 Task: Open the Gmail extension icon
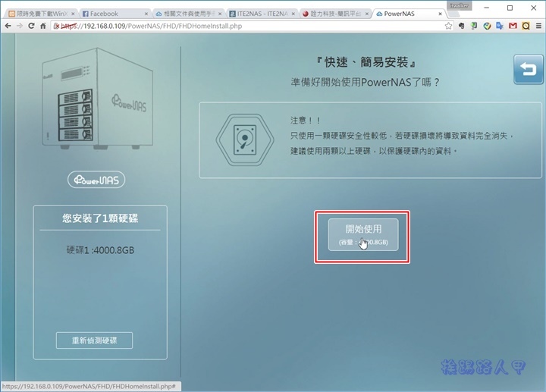(x=513, y=26)
